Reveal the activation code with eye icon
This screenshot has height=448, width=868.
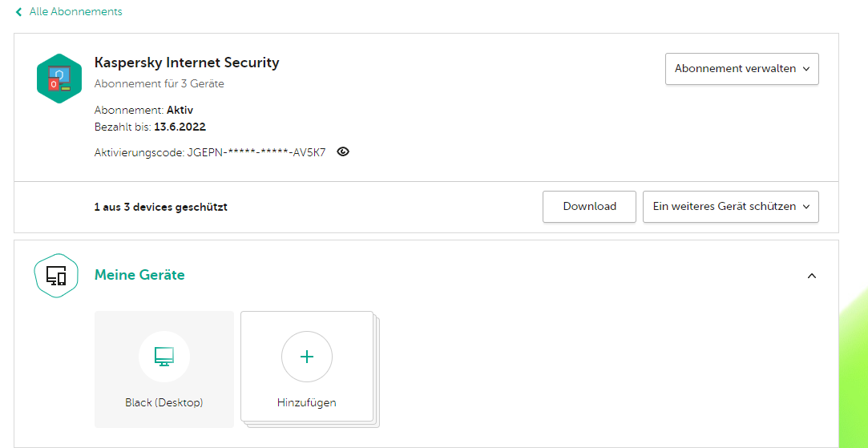click(343, 151)
